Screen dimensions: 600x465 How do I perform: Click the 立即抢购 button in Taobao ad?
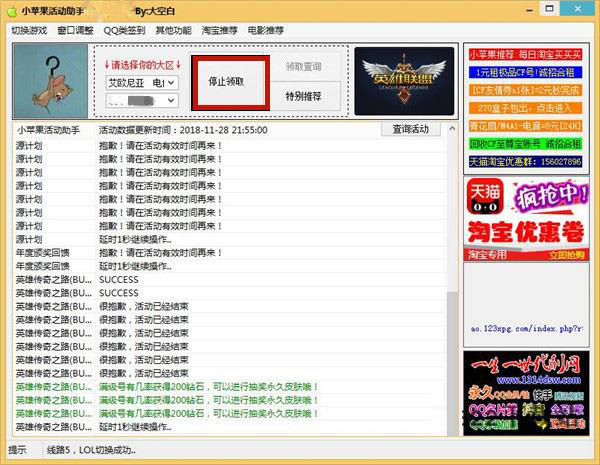(x=566, y=255)
